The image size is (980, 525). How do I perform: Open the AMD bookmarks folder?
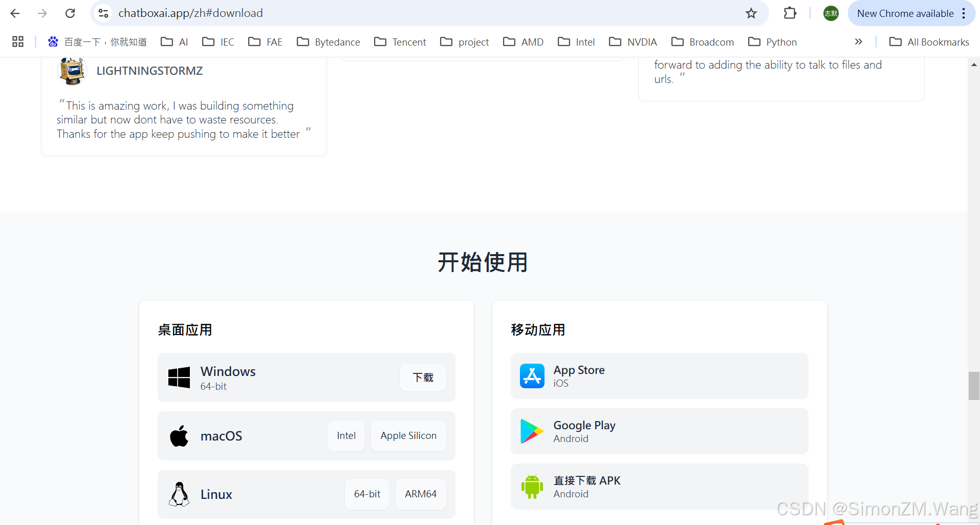tap(523, 42)
